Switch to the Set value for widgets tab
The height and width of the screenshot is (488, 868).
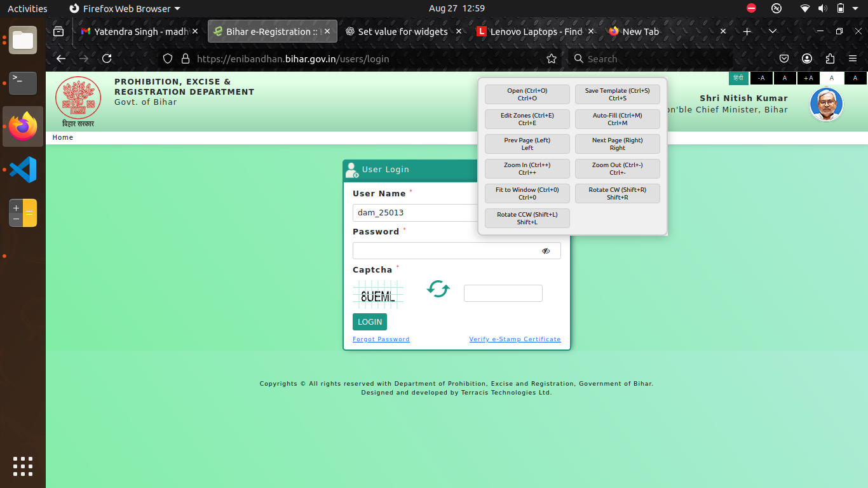pyautogui.click(x=399, y=31)
